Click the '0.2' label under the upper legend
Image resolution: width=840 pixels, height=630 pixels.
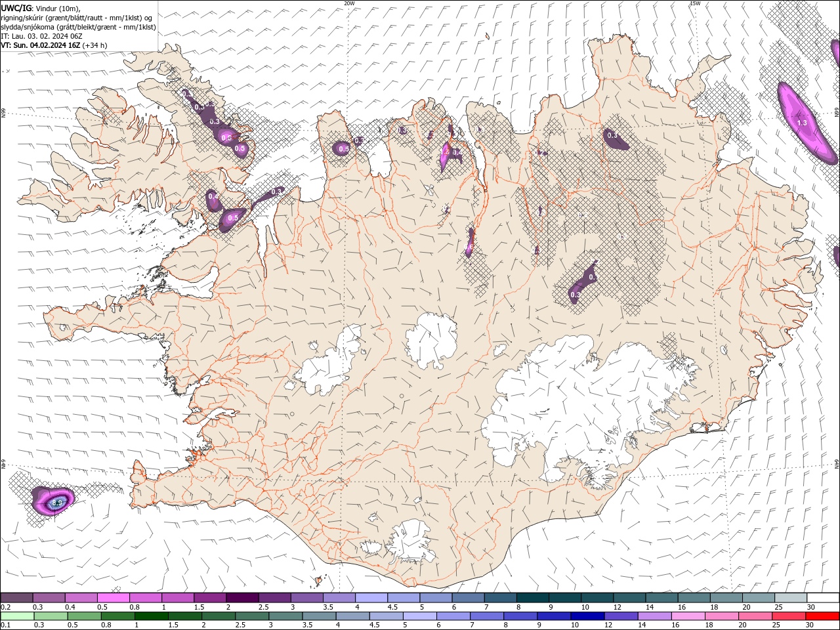click(x=5, y=607)
